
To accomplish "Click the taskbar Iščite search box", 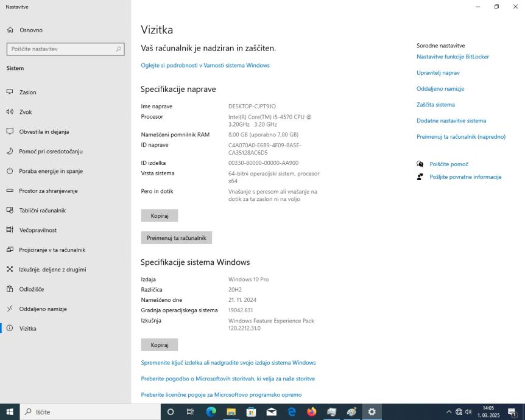I will pos(90,411).
